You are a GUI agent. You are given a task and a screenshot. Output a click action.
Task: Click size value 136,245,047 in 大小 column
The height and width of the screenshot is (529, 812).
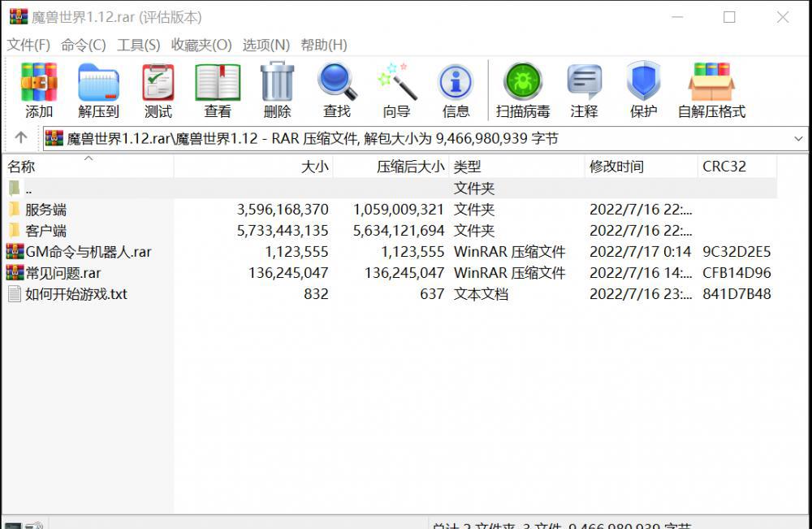[288, 272]
